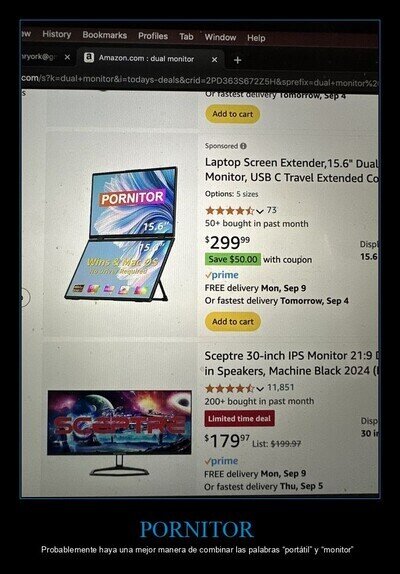Close the Gmail tab on the left
Image resolution: width=400 pixels, height=574 pixels.
tap(67, 57)
